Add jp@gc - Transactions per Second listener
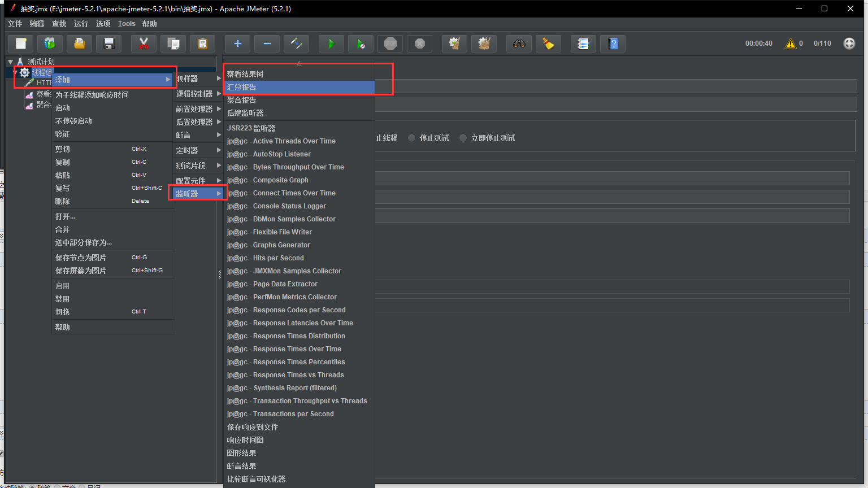The width and height of the screenshot is (868, 488). pos(300,414)
